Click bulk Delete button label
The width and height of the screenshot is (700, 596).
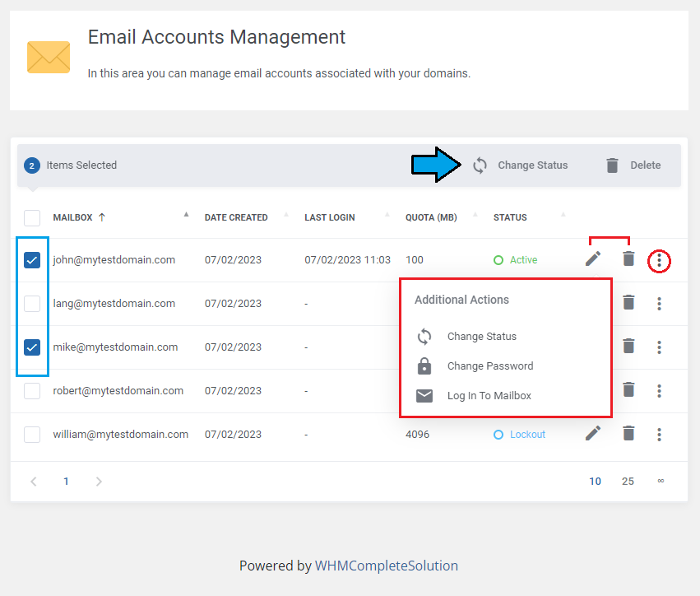(646, 165)
